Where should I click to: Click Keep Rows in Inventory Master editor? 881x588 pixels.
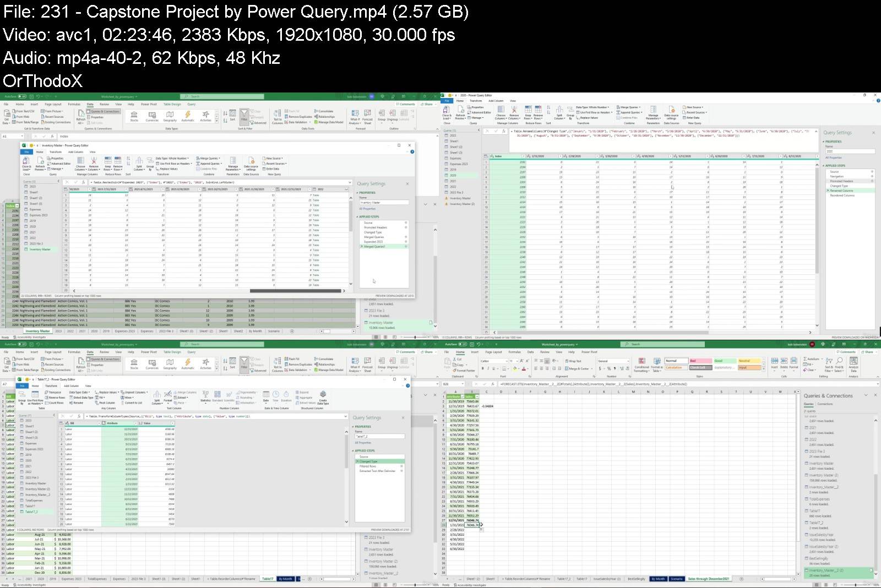click(107, 164)
